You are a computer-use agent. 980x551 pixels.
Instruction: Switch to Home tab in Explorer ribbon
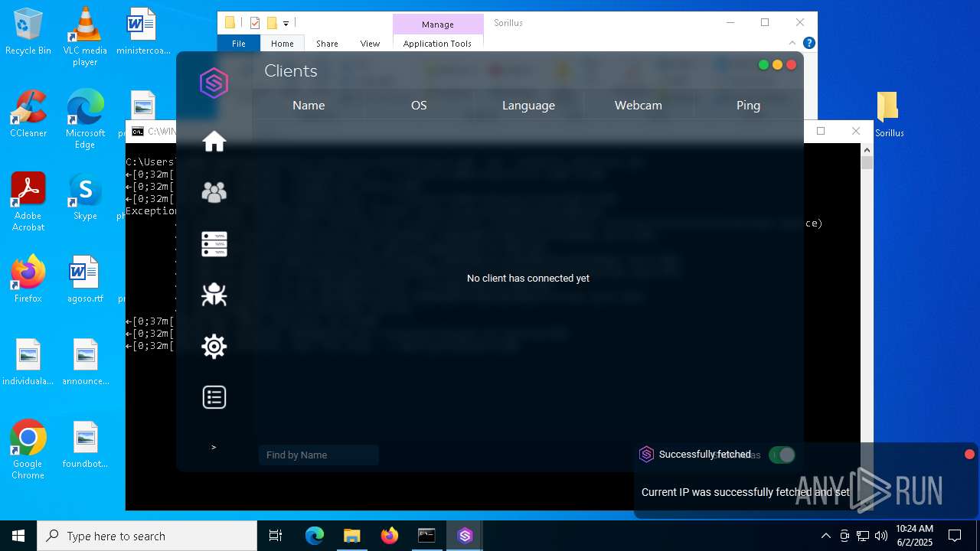[283, 44]
